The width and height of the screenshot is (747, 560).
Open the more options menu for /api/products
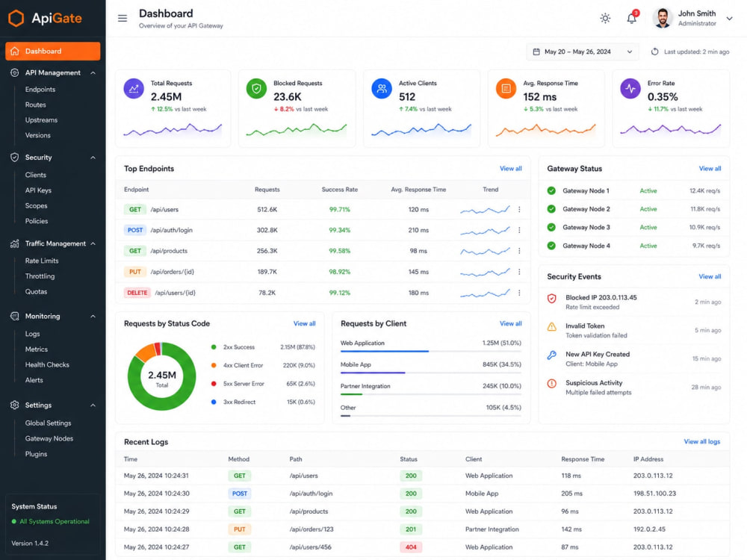coord(519,251)
